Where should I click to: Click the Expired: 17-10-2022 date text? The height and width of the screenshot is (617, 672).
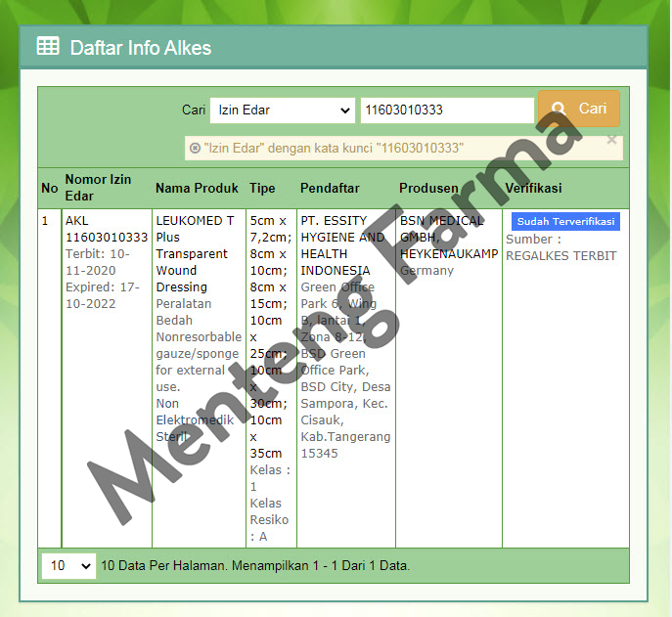pos(103,295)
